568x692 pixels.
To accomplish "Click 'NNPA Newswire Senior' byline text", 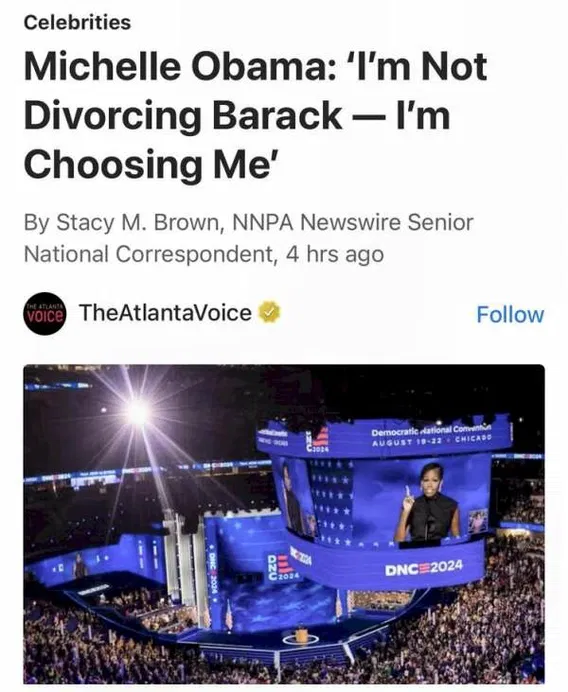I will click(x=353, y=222).
